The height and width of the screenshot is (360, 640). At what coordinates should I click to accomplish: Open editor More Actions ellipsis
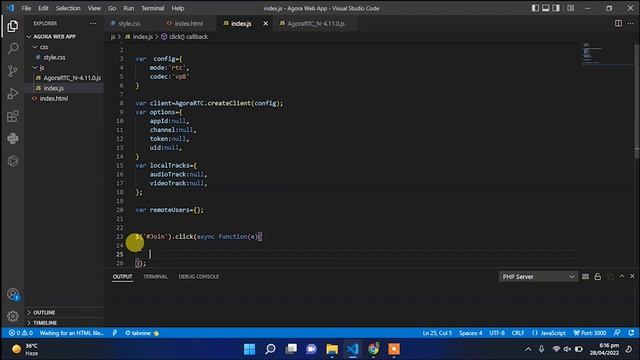[x=631, y=23]
